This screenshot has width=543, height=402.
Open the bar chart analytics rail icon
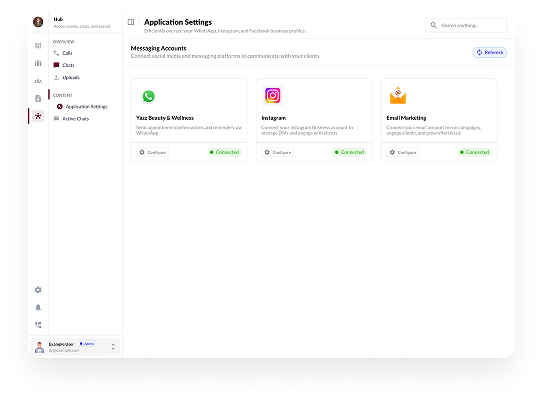pyautogui.click(x=38, y=63)
